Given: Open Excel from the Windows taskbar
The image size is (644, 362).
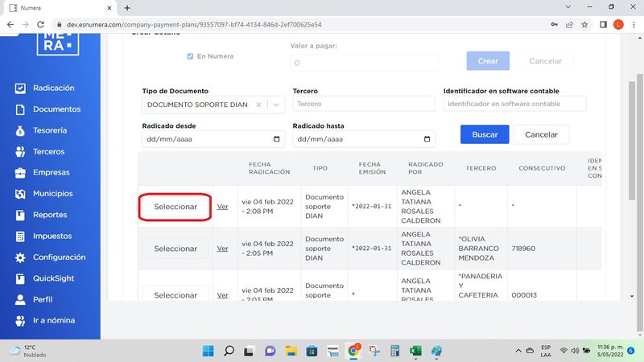Looking at the screenshot, I should click(x=416, y=351).
